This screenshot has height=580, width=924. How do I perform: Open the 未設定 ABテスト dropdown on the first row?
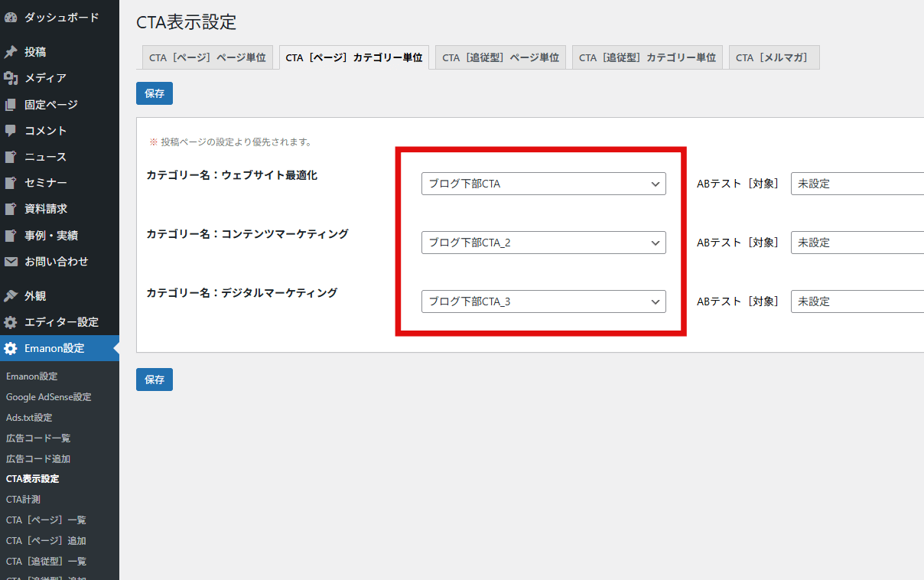click(x=857, y=184)
